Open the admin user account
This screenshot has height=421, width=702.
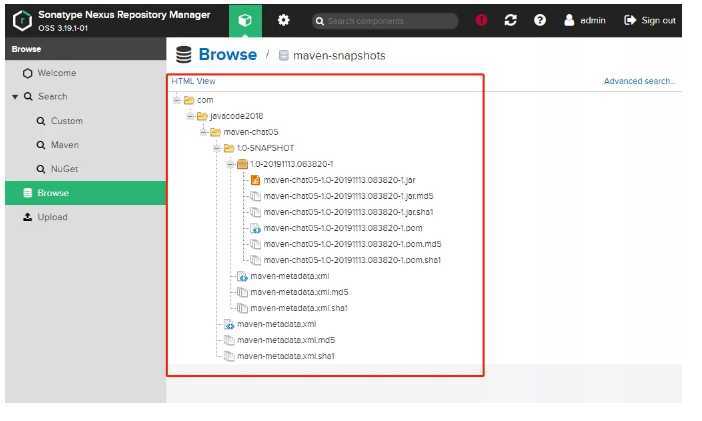tap(585, 20)
